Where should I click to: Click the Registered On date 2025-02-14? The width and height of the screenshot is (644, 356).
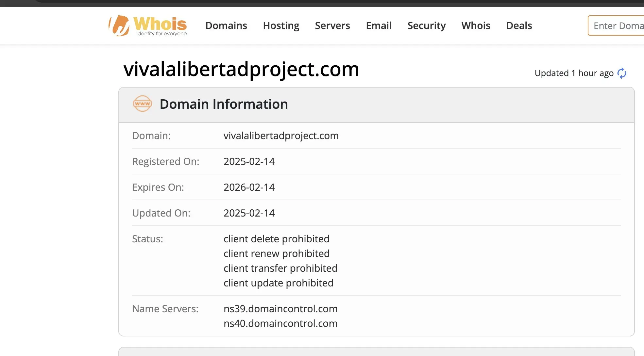pos(249,161)
